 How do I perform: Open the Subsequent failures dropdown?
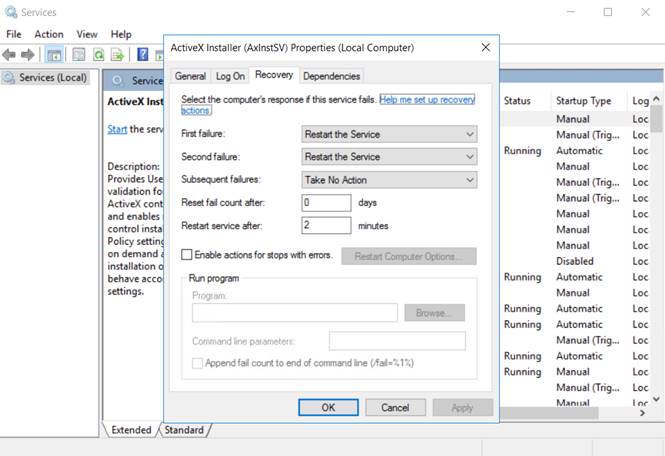click(389, 180)
